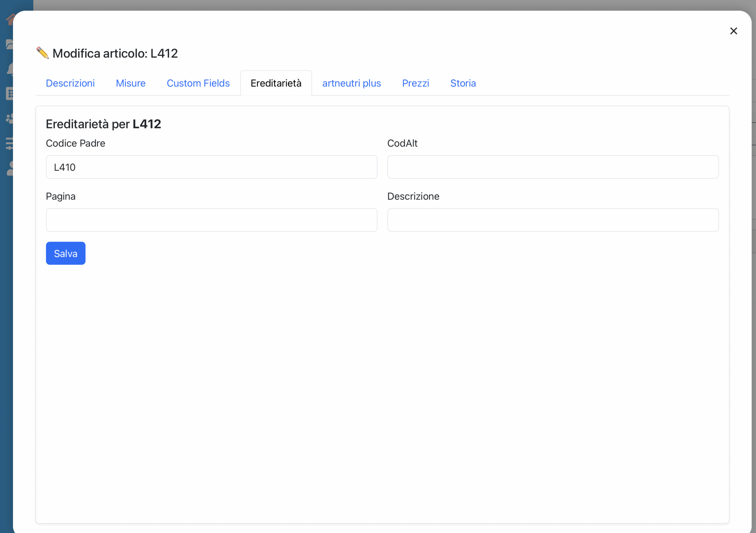Screen dimensions: 756x533
Task: Open the Prezzi tab
Action: (415, 83)
